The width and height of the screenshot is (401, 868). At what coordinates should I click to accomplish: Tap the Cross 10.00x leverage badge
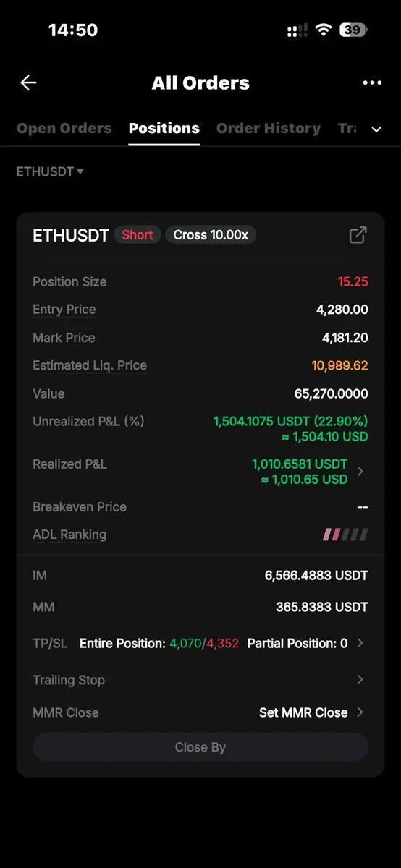[x=211, y=235]
